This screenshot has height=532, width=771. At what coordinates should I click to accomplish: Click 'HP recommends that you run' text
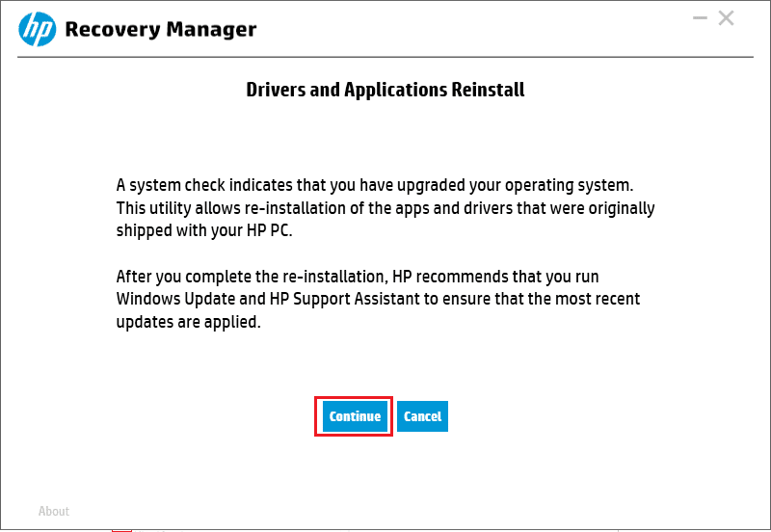pyautogui.click(x=495, y=277)
